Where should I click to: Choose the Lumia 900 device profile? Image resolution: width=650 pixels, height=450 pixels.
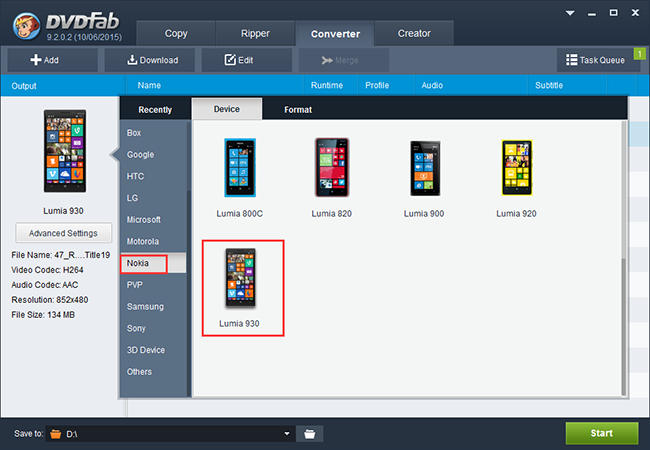424,178
